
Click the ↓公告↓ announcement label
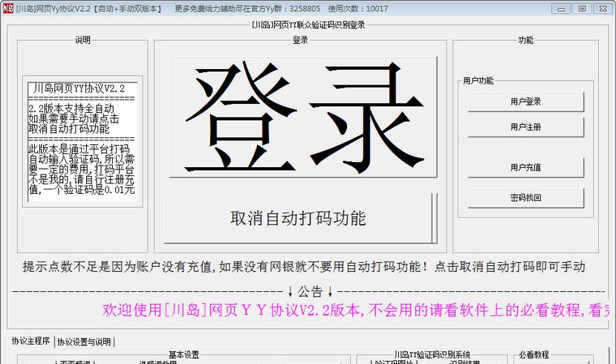310,291
